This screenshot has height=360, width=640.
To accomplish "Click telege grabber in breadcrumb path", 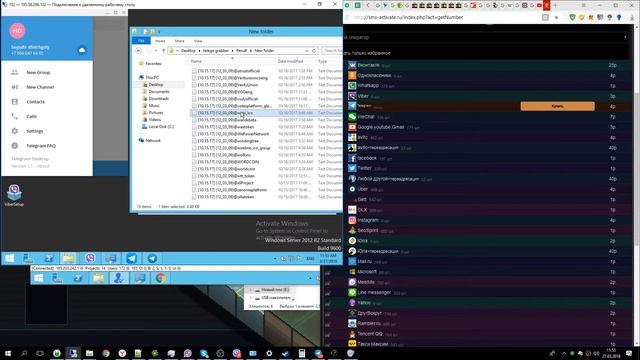I will pos(216,51).
